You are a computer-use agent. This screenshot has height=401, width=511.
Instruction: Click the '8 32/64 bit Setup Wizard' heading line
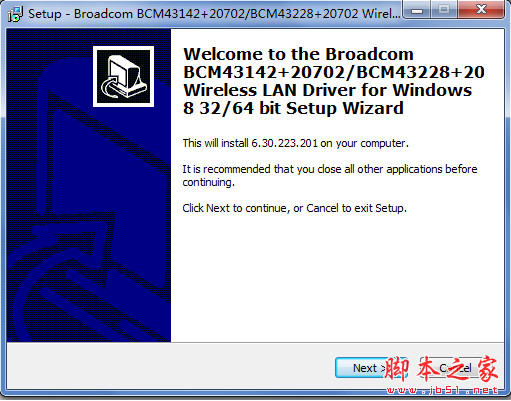coord(293,108)
